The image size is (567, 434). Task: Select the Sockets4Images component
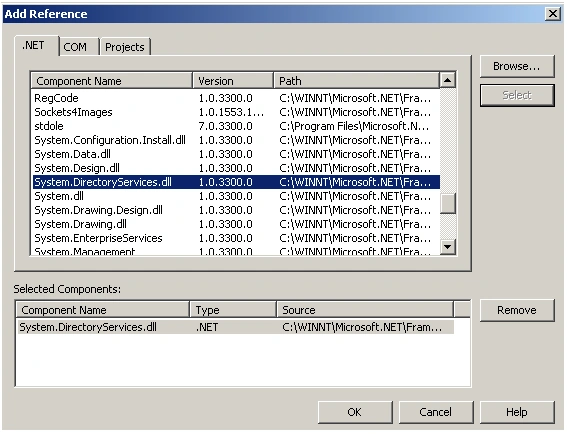tap(236, 112)
